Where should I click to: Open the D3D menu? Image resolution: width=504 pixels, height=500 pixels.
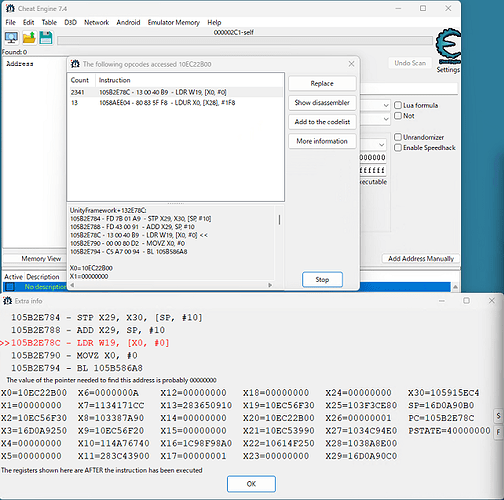[70, 22]
